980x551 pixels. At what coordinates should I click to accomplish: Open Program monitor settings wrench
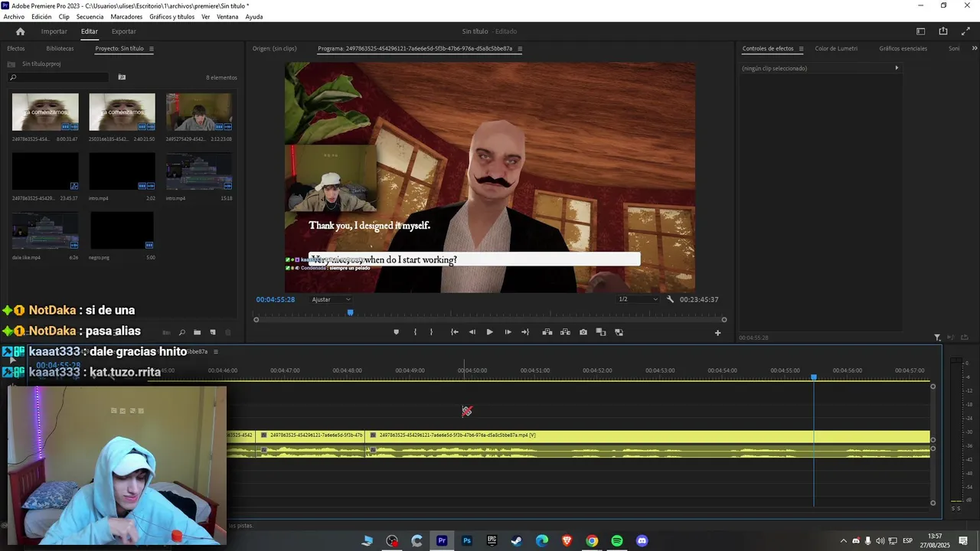point(670,299)
